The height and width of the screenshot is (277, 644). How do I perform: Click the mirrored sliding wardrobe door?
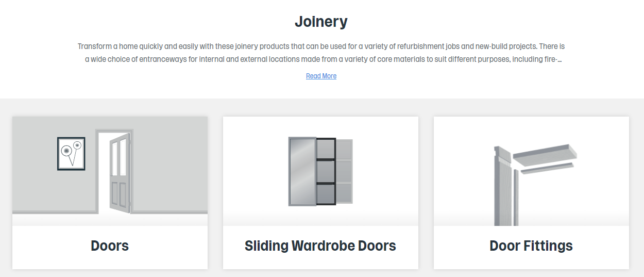[302, 171]
